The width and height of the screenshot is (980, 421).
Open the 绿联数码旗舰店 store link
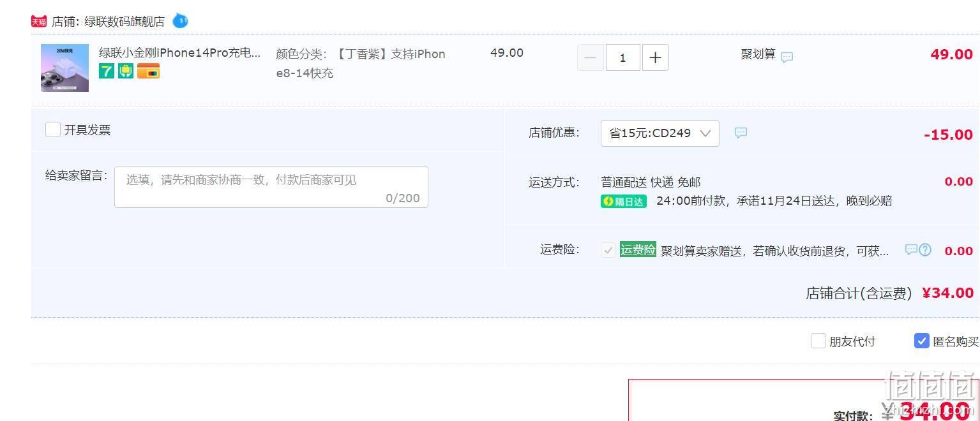coord(124,22)
